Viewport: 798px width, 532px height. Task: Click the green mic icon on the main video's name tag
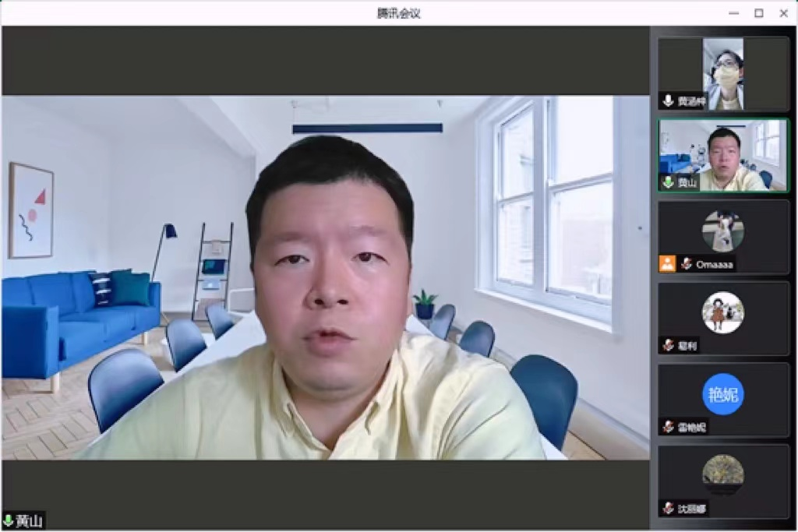click(9, 521)
